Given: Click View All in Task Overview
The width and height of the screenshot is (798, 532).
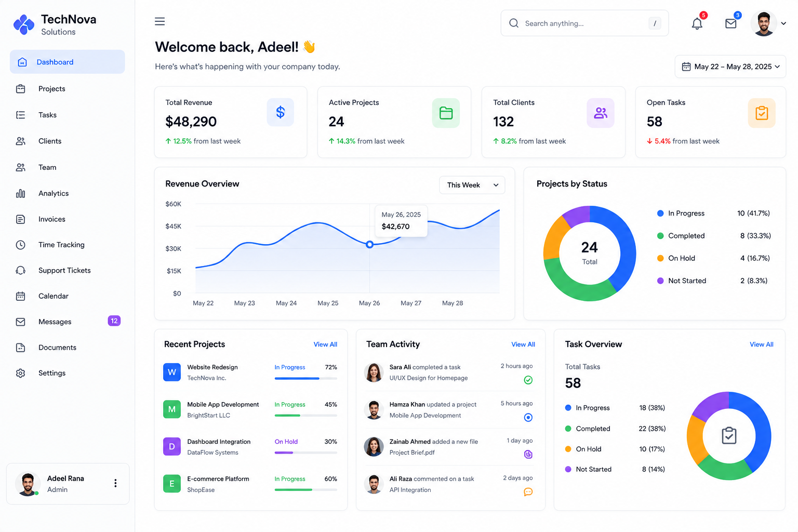Looking at the screenshot, I should coord(762,344).
